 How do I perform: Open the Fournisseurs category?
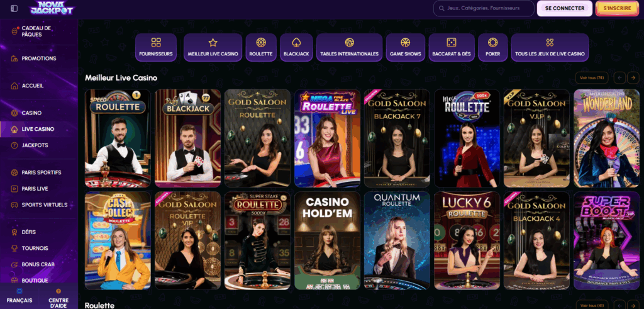tap(156, 48)
